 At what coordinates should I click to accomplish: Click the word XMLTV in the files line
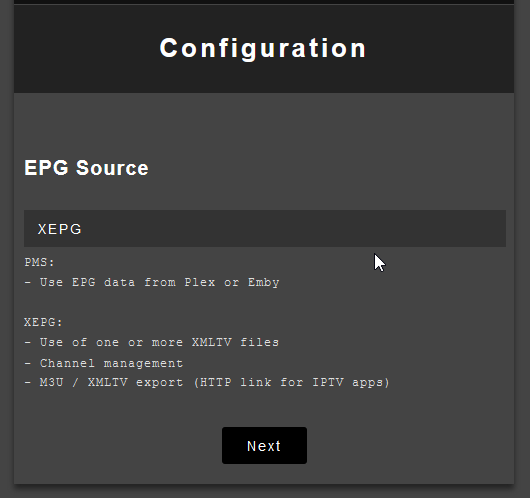point(212,342)
